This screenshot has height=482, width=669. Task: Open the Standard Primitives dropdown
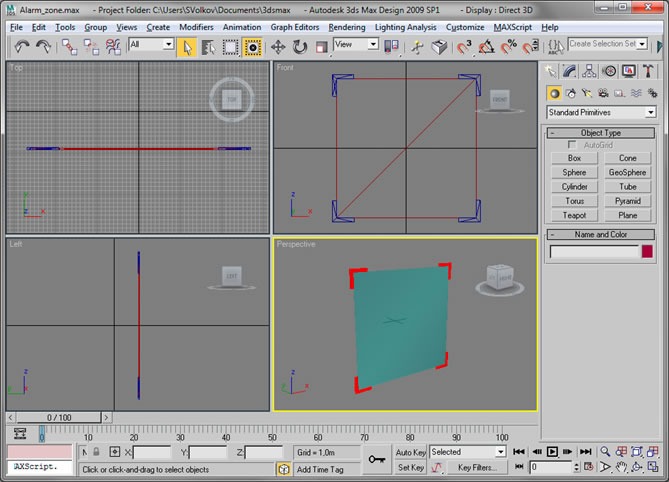coord(601,113)
